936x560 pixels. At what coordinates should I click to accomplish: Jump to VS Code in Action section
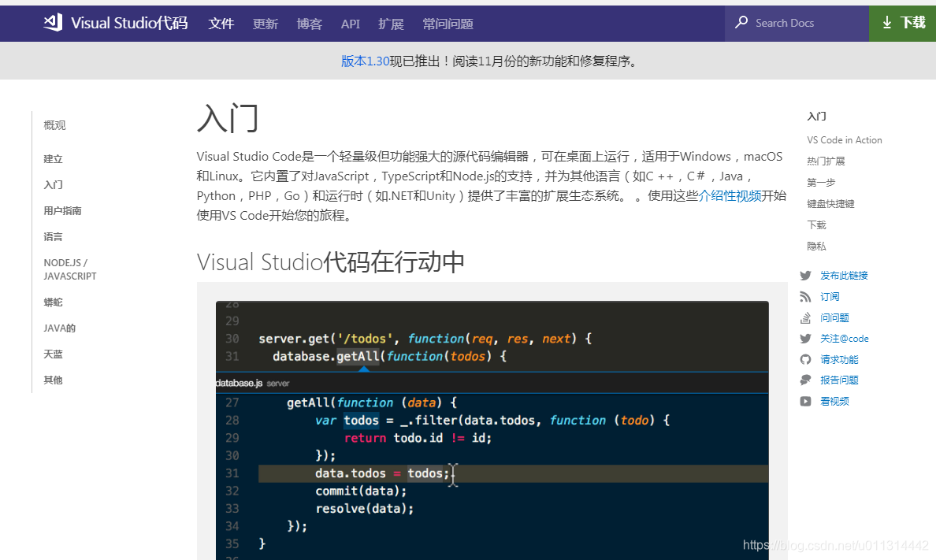844,139
